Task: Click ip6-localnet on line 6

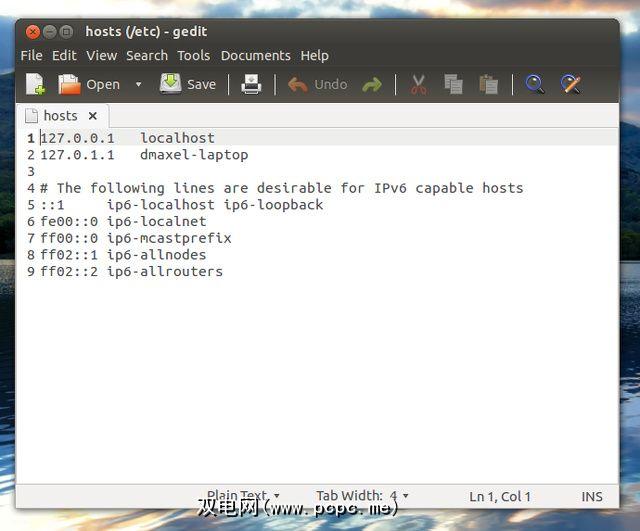Action: (157, 222)
